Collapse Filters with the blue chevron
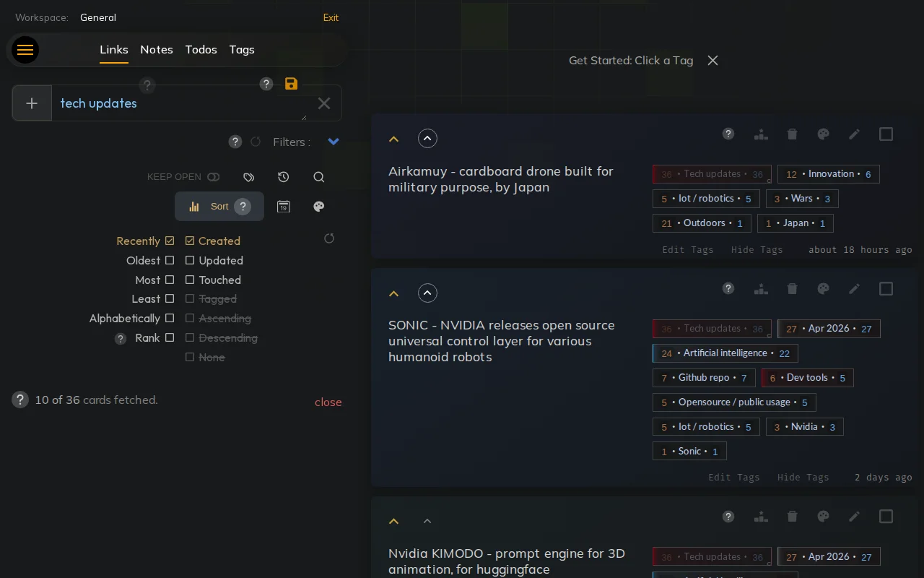The width and height of the screenshot is (924, 578). (334, 142)
